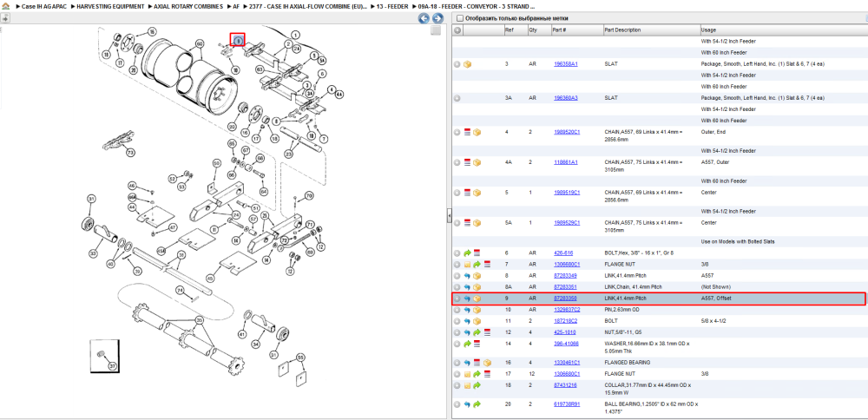Select 'FLANGED BEARING' description cell
This screenshot has height=420, width=868.
tap(628, 363)
